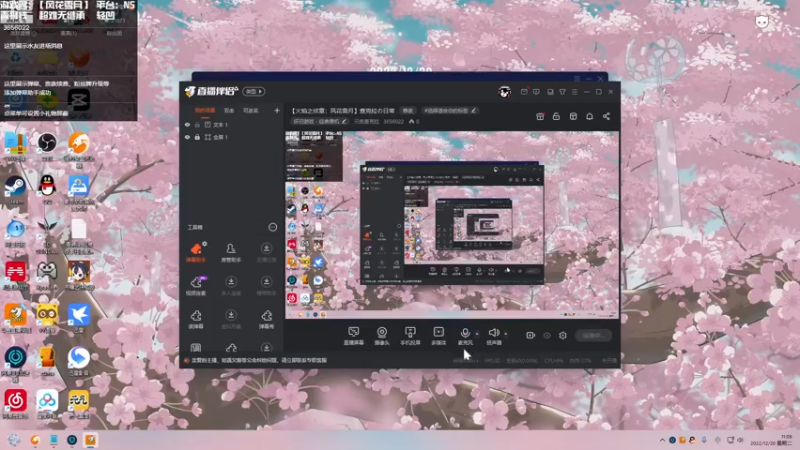Open toolbox more options circle button

pyautogui.click(x=272, y=227)
